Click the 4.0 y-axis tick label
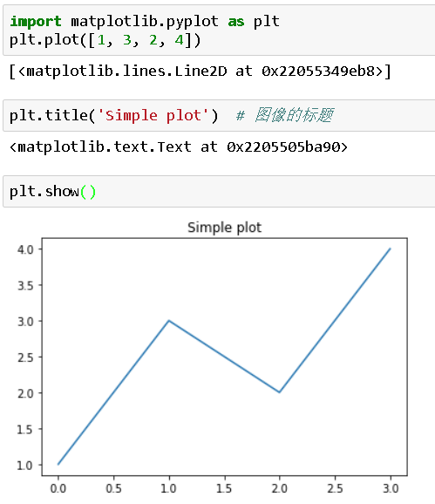Screen dimensions: 435x504 click(x=25, y=249)
